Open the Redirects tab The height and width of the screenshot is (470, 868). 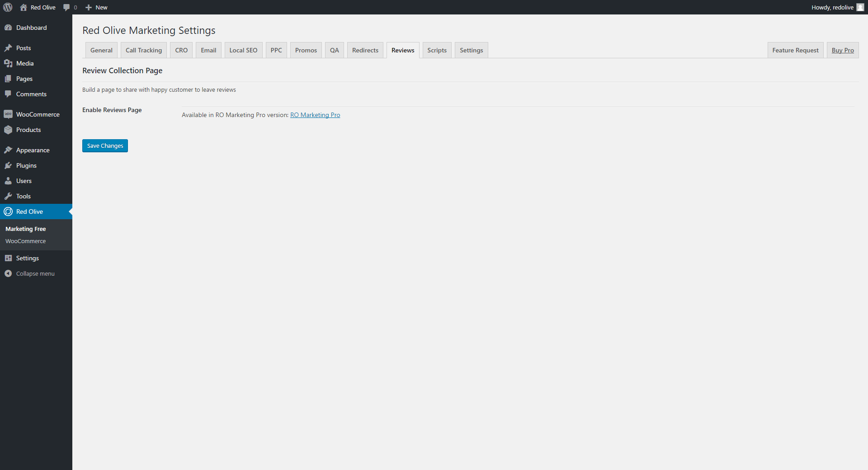pos(365,50)
